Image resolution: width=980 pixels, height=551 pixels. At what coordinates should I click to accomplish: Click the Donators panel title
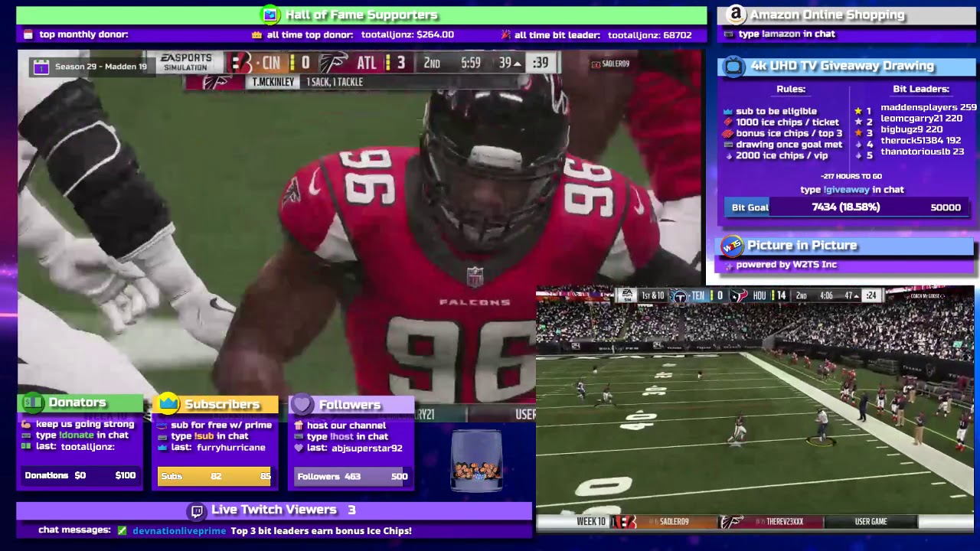click(x=77, y=403)
